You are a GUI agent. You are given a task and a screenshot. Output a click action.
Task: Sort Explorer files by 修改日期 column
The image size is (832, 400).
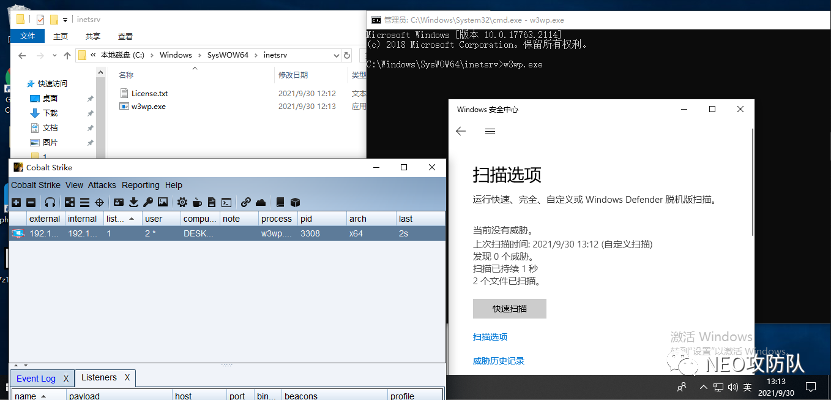click(293, 75)
